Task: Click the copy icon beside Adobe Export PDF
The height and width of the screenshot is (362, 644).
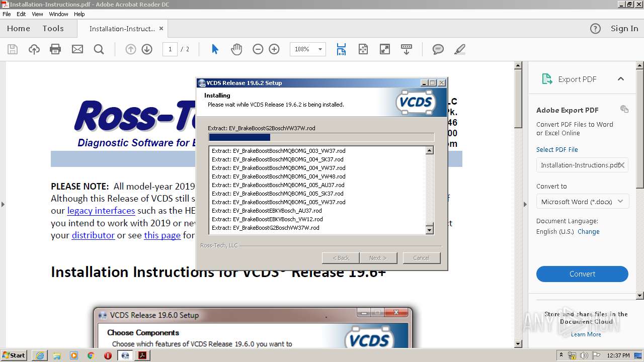Action: (624, 109)
